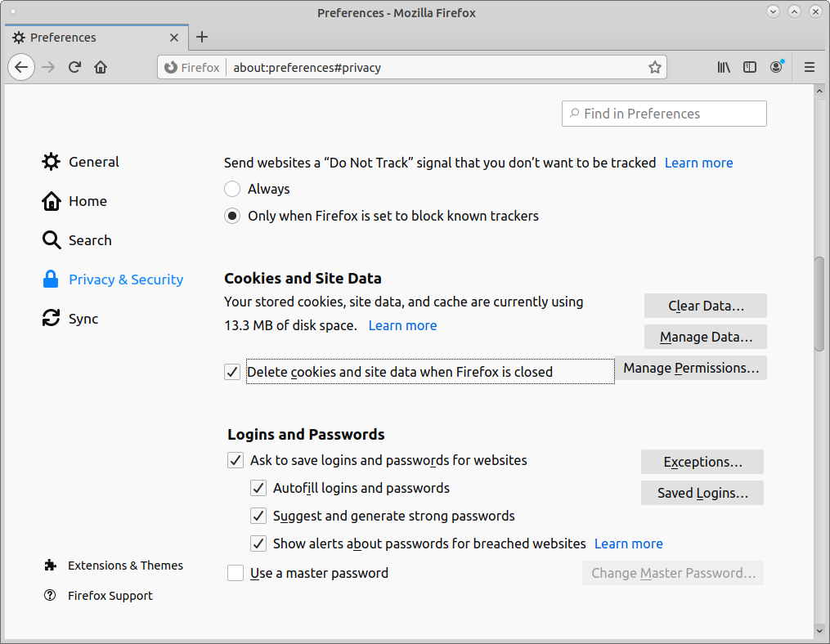Toggle Ask to save logins and passwords

click(x=236, y=460)
